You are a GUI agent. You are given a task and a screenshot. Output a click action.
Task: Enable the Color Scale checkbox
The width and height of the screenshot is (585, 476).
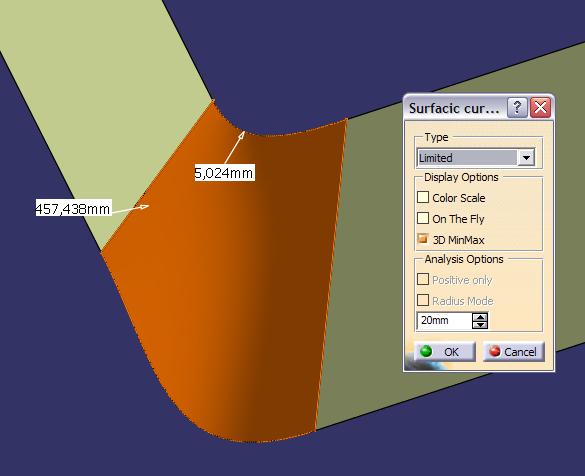click(x=423, y=197)
